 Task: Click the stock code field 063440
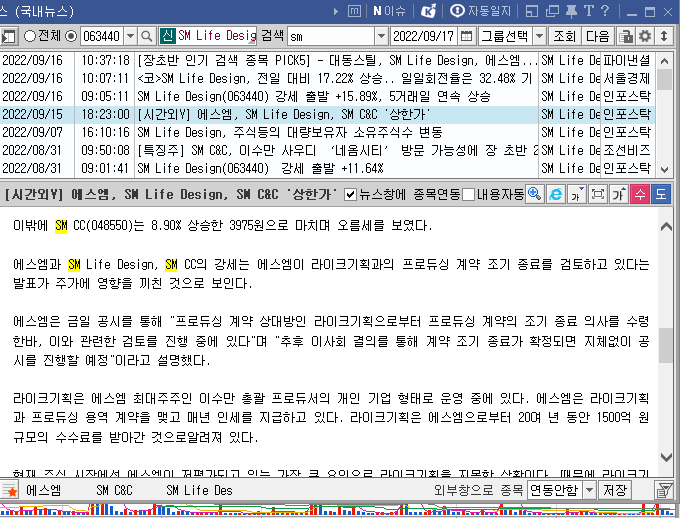(102, 36)
